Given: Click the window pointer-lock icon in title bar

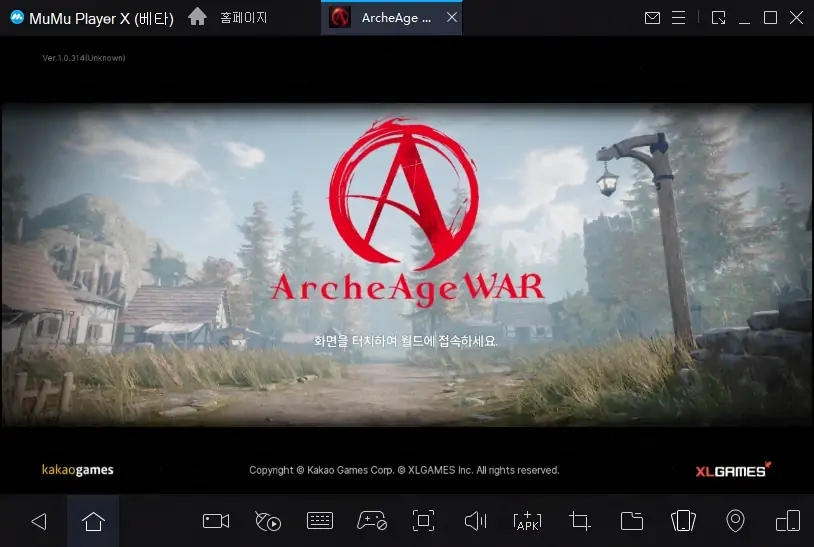Looking at the screenshot, I should click(x=718, y=18).
